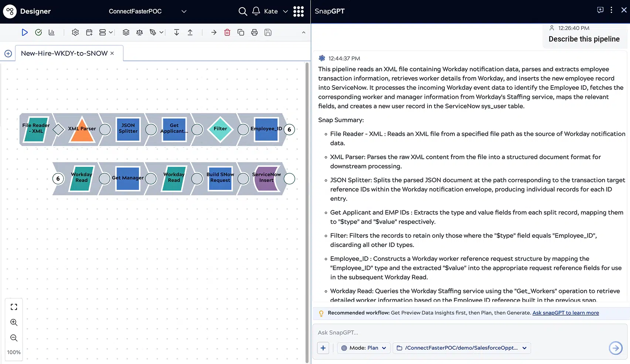
Task: Click the tag label toolbar icon
Action: click(x=153, y=32)
